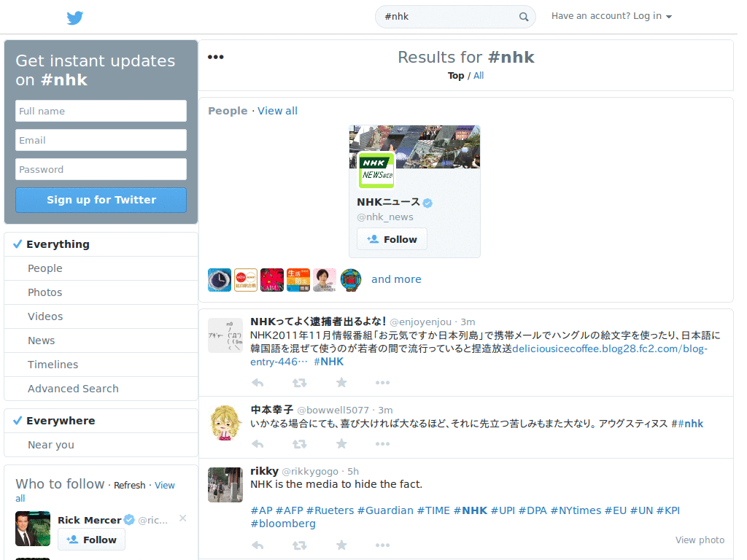Favorite the rikky tweet
Image resolution: width=747 pixels, height=560 pixels.
tap(341, 545)
